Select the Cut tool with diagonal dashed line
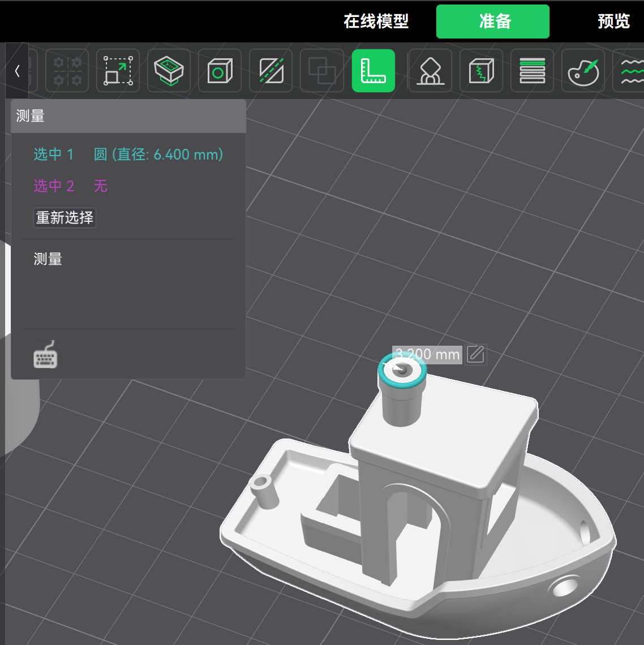 [x=271, y=71]
